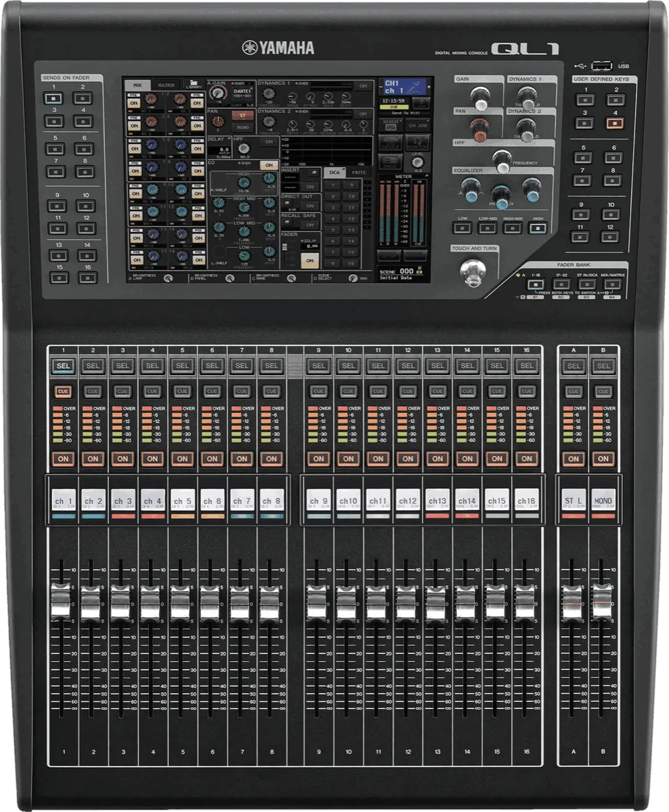Toggle the on-screen EQ ON button
Screen dimensions: 669x812
pyautogui.click(x=269, y=165)
